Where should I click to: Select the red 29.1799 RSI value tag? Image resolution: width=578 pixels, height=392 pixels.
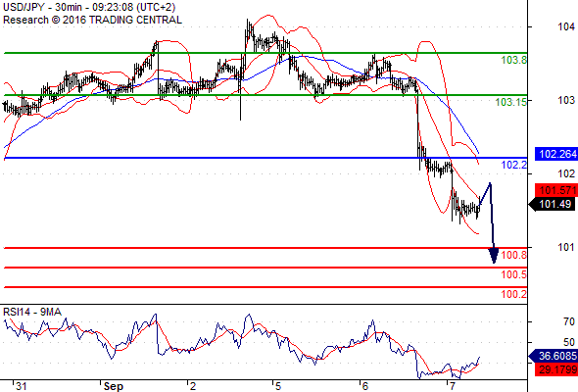tap(555, 369)
